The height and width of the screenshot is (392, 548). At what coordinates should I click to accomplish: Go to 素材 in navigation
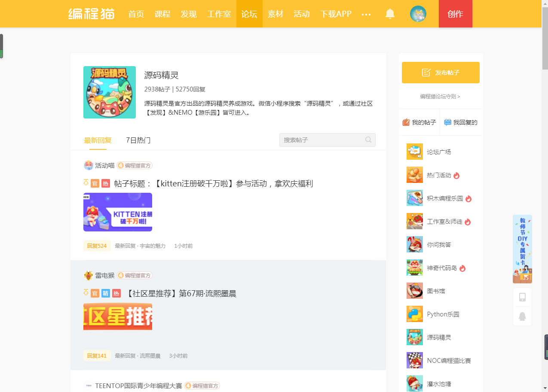[x=276, y=14]
